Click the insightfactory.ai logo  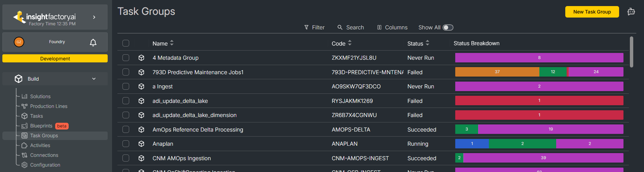44,17
